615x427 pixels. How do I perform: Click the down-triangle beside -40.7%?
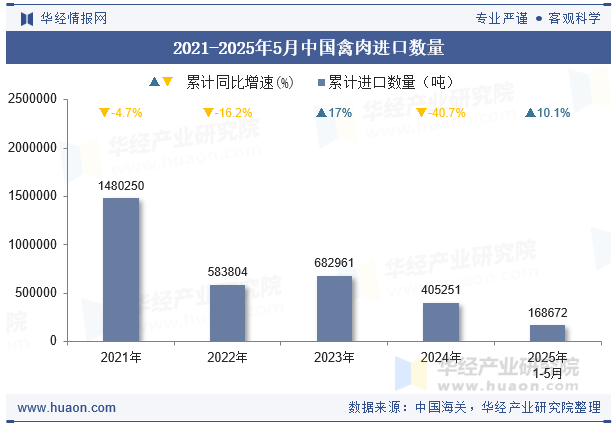(x=421, y=113)
